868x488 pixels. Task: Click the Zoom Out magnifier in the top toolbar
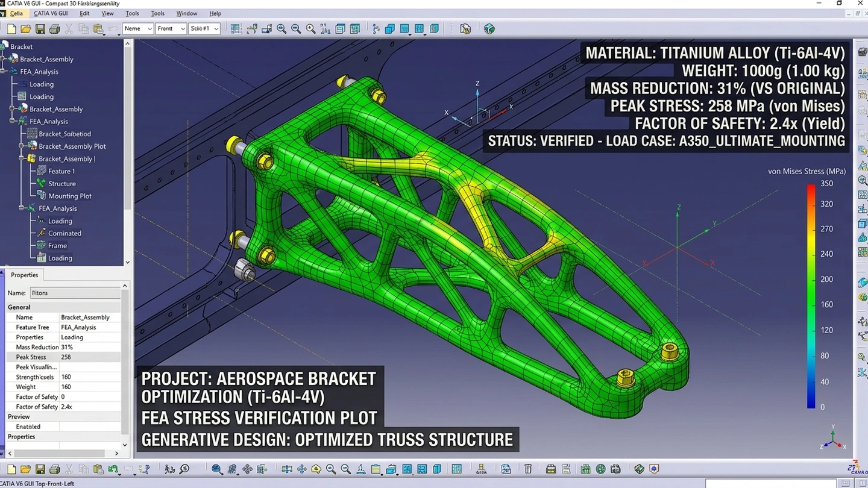point(296,29)
